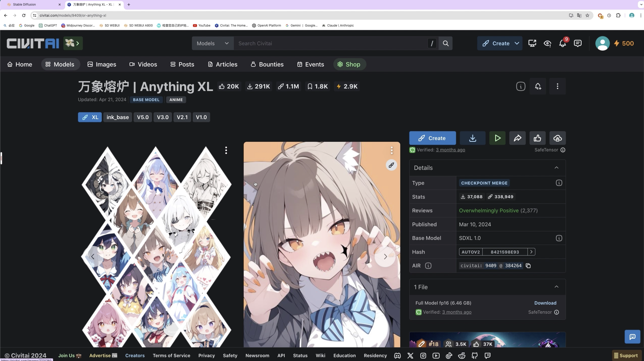The height and width of the screenshot is (361, 644).
Task: Click the cloud upload icon button
Action: pos(558,138)
